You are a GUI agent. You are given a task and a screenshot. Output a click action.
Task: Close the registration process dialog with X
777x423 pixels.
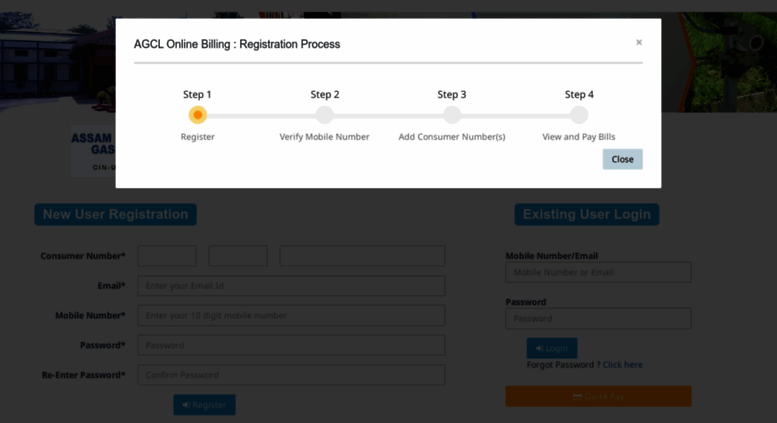click(x=639, y=43)
